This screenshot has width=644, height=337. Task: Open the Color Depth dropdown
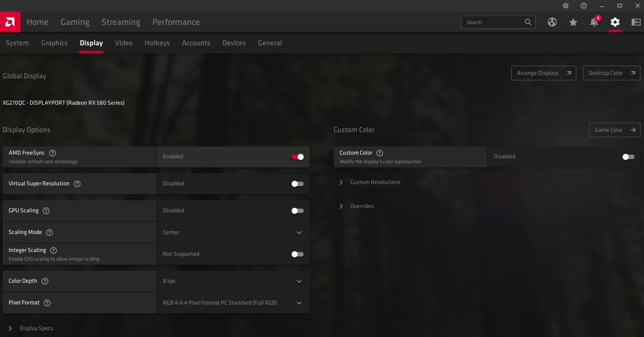[233, 281]
